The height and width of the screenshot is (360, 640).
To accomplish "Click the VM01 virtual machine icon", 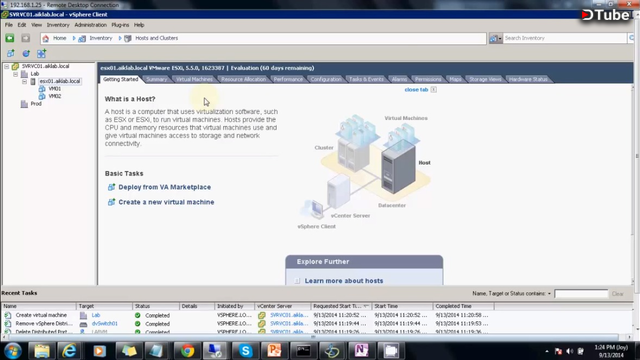I will (42, 89).
